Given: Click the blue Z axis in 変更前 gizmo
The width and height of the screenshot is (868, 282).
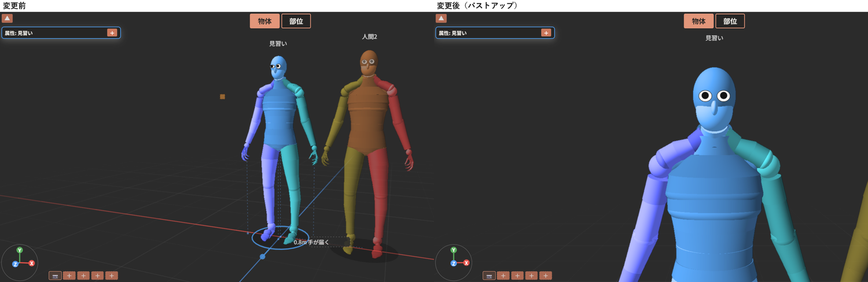Looking at the screenshot, I should pos(16,264).
